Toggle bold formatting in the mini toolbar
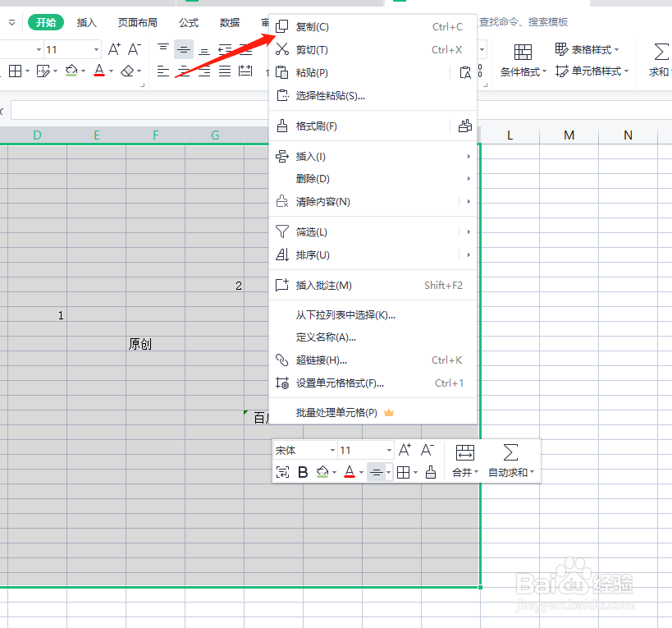The height and width of the screenshot is (628, 672). 304,472
